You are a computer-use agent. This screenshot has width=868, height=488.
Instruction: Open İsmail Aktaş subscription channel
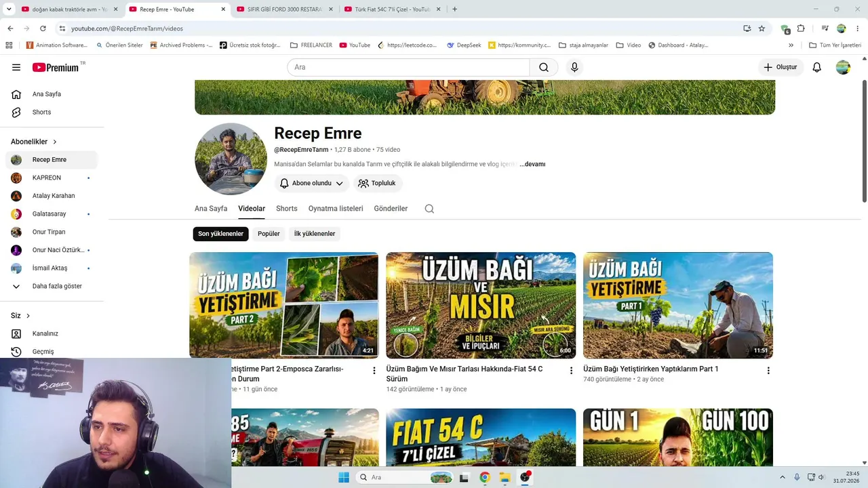click(x=52, y=268)
